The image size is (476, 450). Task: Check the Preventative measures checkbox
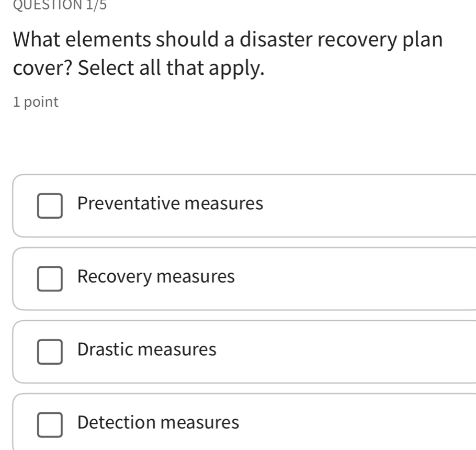(x=50, y=207)
